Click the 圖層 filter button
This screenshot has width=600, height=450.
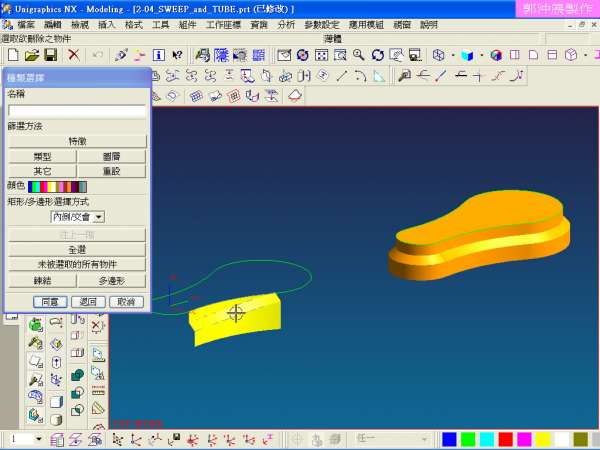pos(111,157)
